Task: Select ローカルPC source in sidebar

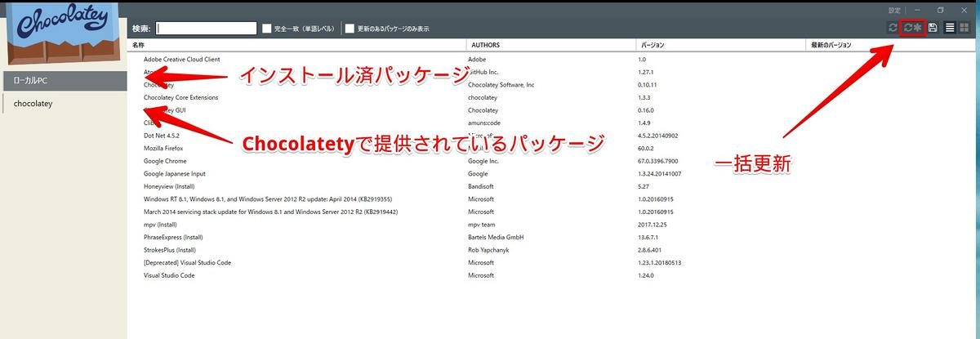Action: [x=64, y=81]
